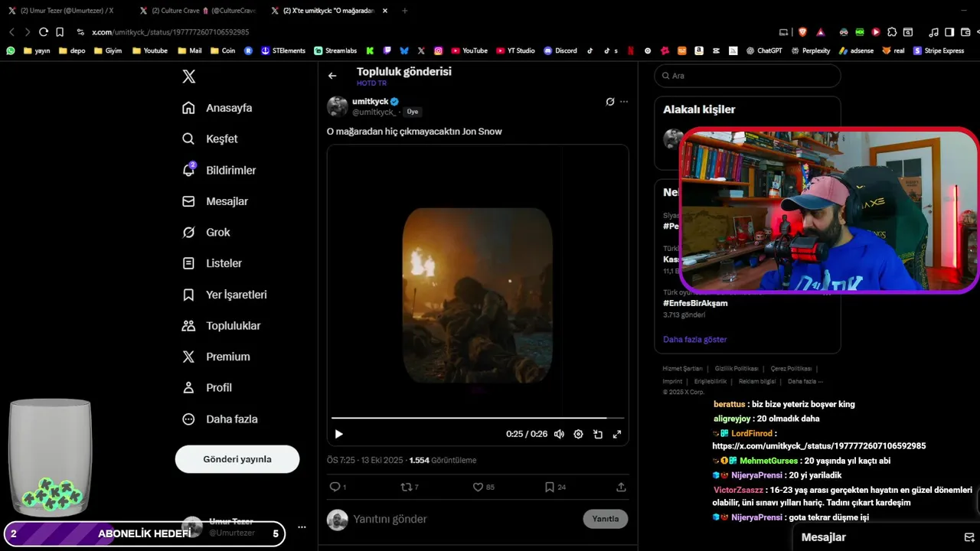
Task: Open umitkyck profile avatar
Action: tap(338, 106)
